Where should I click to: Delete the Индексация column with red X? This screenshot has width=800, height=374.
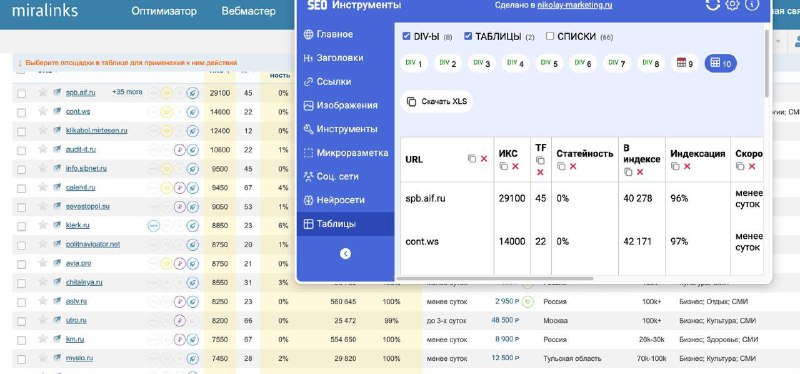687,166
